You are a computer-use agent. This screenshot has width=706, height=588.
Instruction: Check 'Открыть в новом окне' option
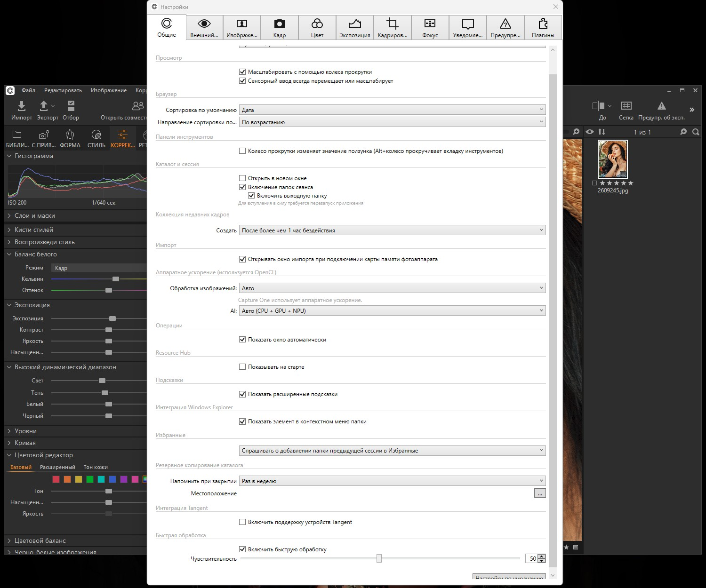(x=242, y=178)
